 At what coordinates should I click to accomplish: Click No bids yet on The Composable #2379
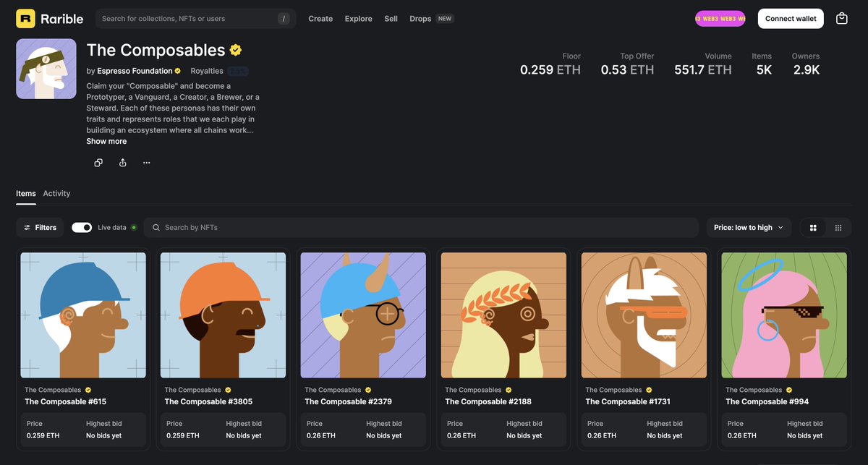click(x=384, y=436)
